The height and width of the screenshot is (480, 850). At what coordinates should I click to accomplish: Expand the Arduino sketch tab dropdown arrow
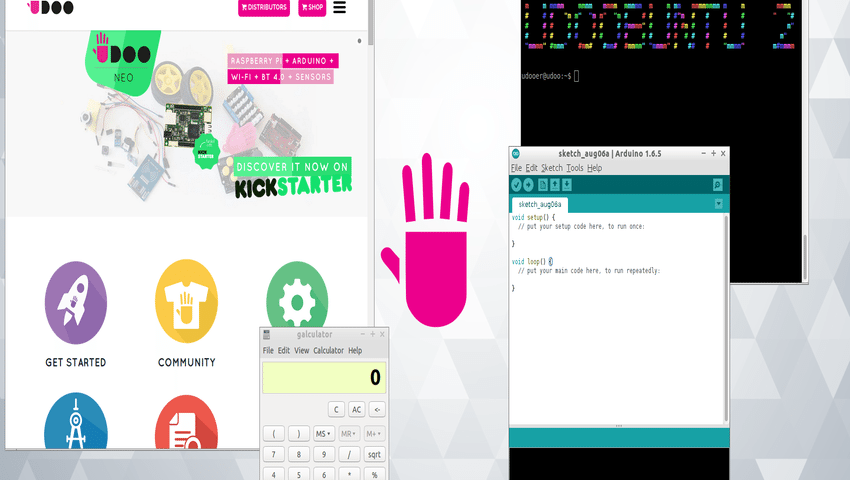click(718, 204)
